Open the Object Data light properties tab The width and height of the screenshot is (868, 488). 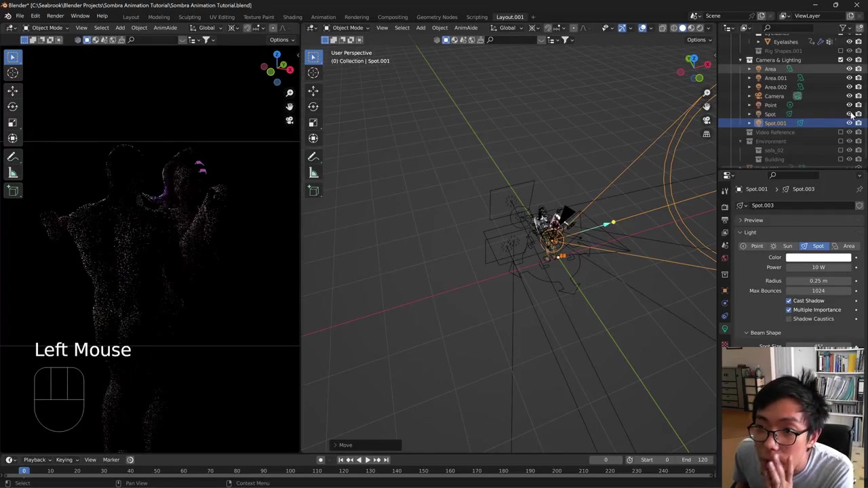[725, 329]
